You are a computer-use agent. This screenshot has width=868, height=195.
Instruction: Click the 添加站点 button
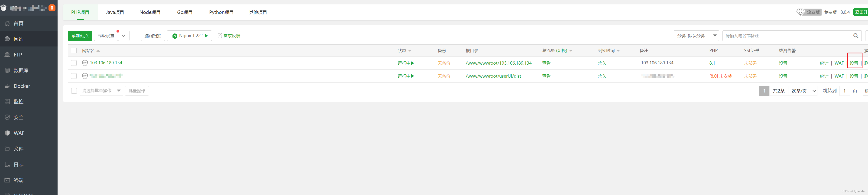(80, 36)
